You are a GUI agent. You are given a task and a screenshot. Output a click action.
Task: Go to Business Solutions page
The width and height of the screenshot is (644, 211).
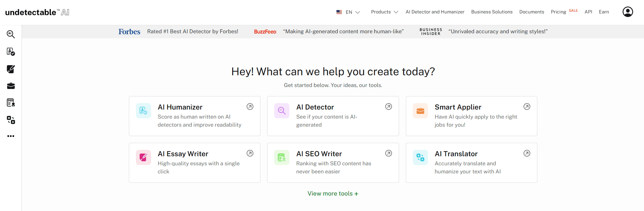pos(492,12)
